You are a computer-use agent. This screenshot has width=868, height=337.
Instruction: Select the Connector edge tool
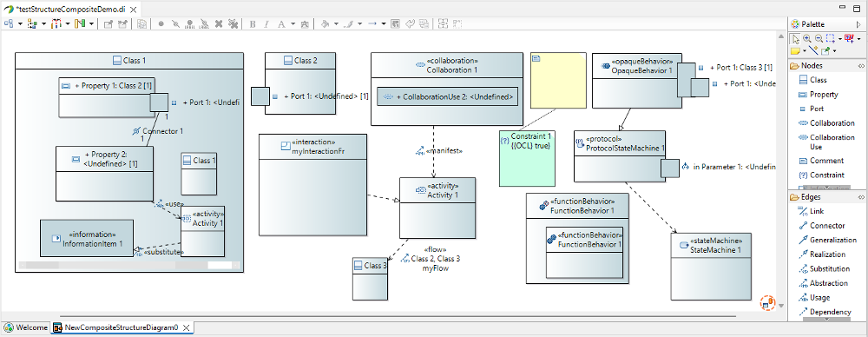(x=821, y=226)
